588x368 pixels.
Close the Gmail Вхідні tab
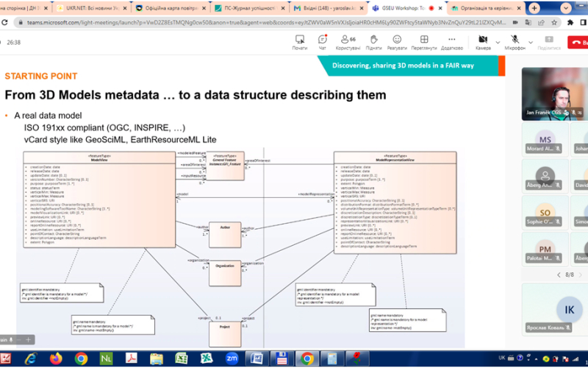pyautogui.click(x=362, y=8)
